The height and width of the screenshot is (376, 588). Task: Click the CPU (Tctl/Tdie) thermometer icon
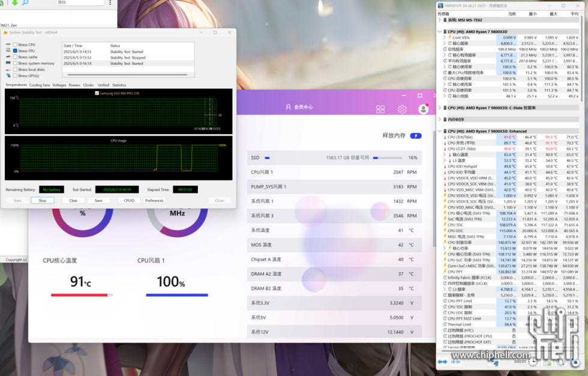click(x=445, y=137)
